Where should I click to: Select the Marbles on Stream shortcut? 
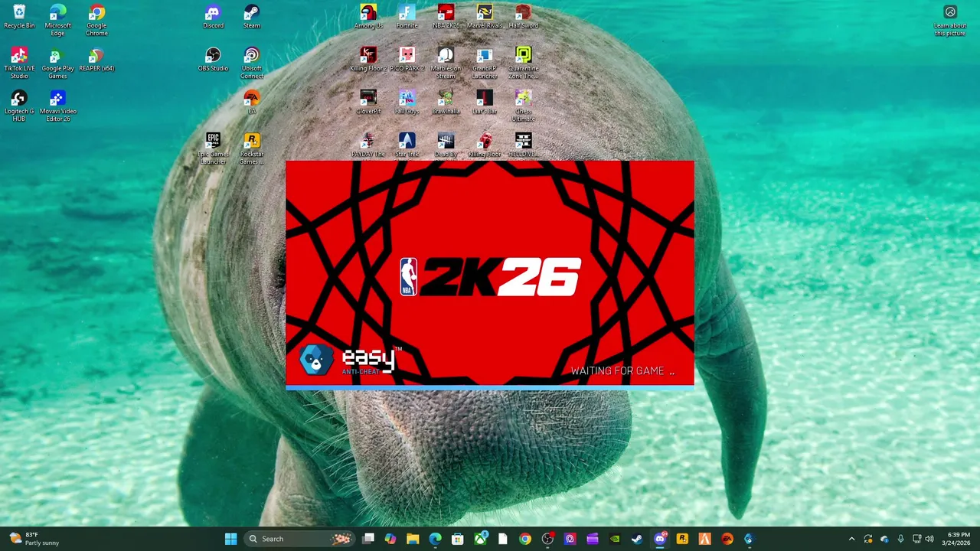[x=446, y=63]
